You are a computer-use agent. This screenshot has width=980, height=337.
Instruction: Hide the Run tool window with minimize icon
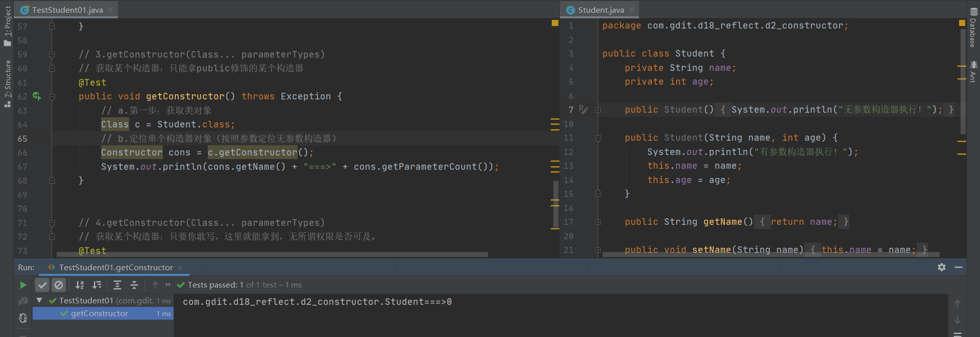pos(959,267)
